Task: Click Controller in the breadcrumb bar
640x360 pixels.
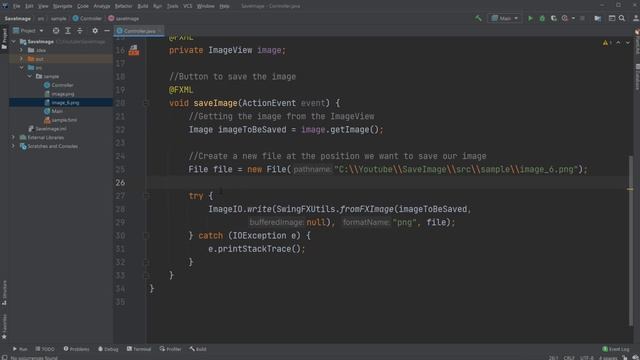Action: point(87,18)
